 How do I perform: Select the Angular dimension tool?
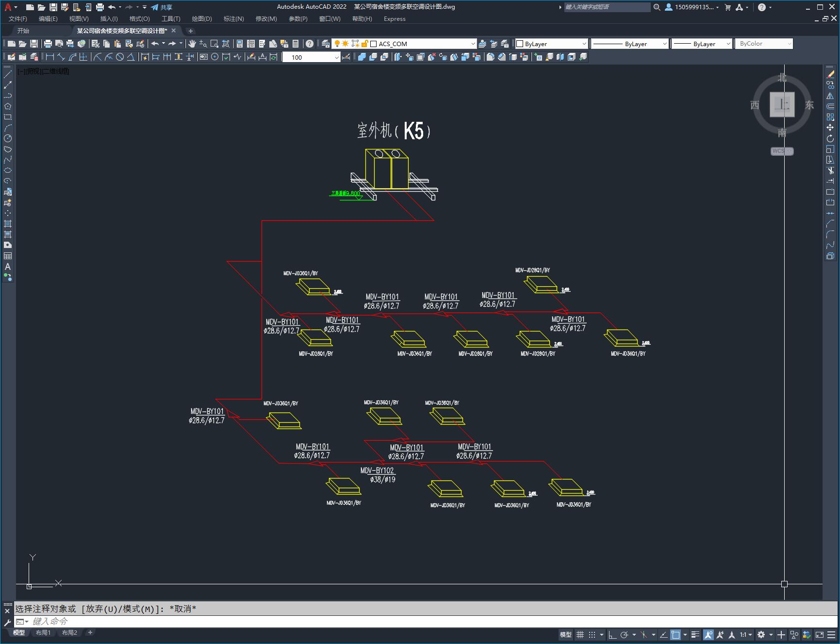coord(131,57)
